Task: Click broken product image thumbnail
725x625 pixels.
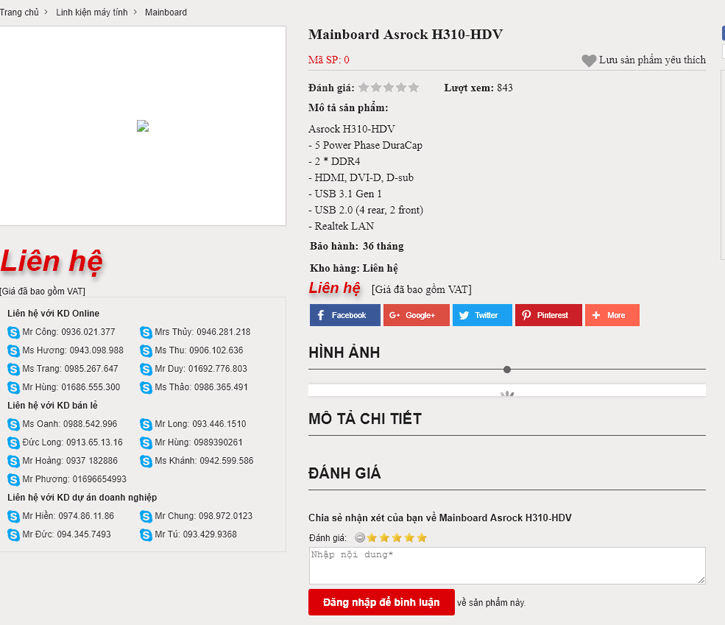Action: pos(143,126)
